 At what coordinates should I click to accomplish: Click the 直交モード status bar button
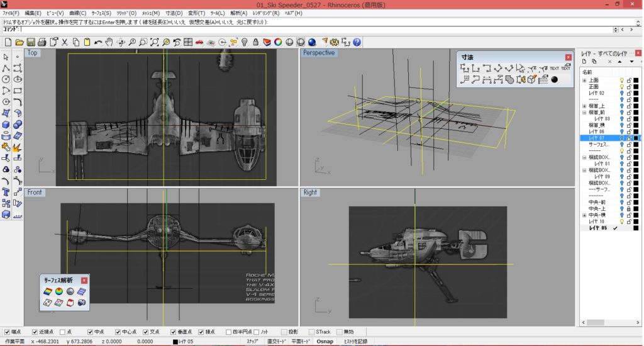coord(277,341)
